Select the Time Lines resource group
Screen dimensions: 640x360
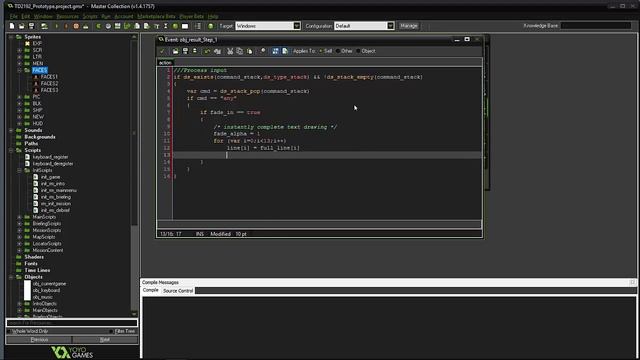pyautogui.click(x=37, y=270)
